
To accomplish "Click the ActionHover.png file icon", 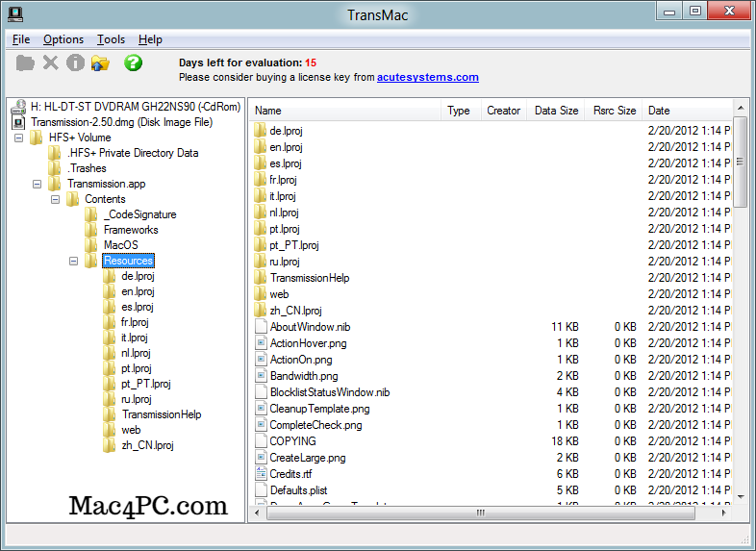I will [x=261, y=343].
